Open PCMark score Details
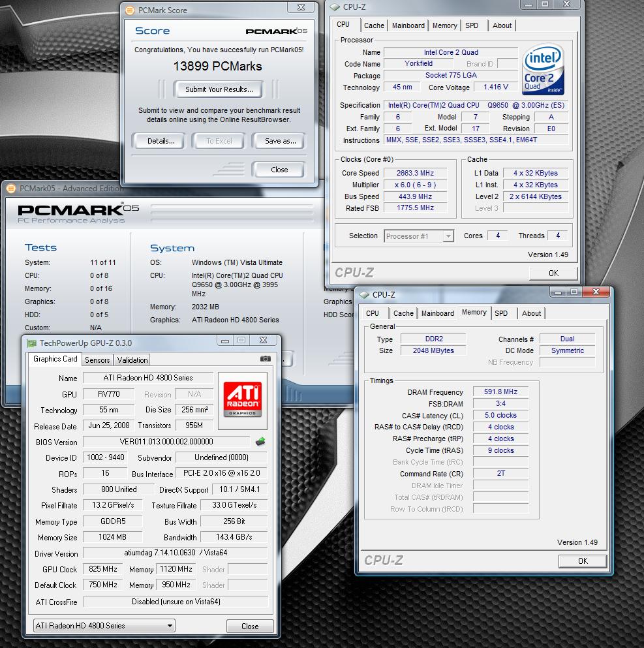The image size is (644, 648). click(161, 141)
